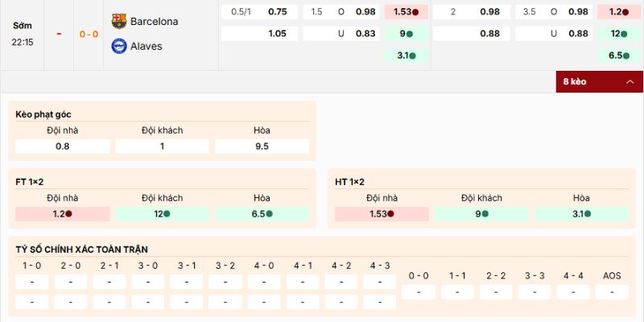The height and width of the screenshot is (322, 644).
Task: Select Under odds 0.83 in second row
Action: point(365,34)
